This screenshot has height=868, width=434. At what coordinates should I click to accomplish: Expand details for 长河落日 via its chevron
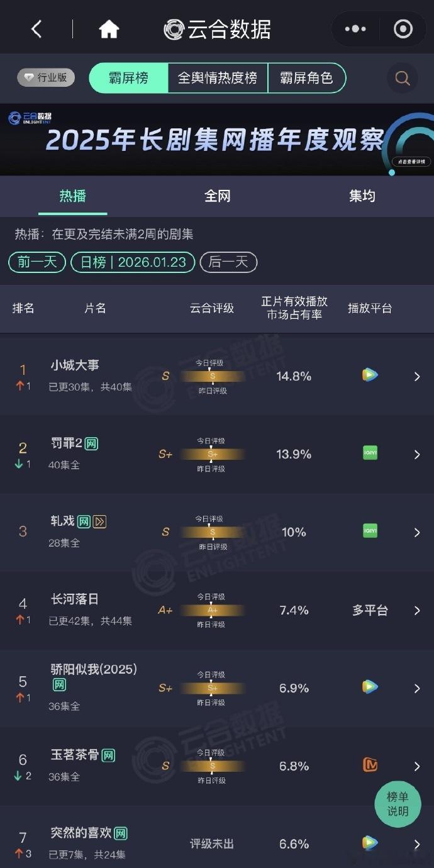coord(416,610)
